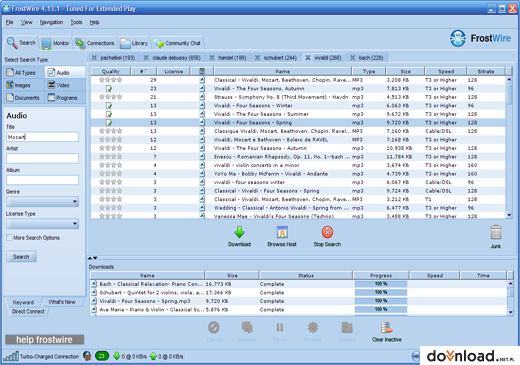Switch to the Keyword tab
Screen dimensions: 520x365
[23, 302]
